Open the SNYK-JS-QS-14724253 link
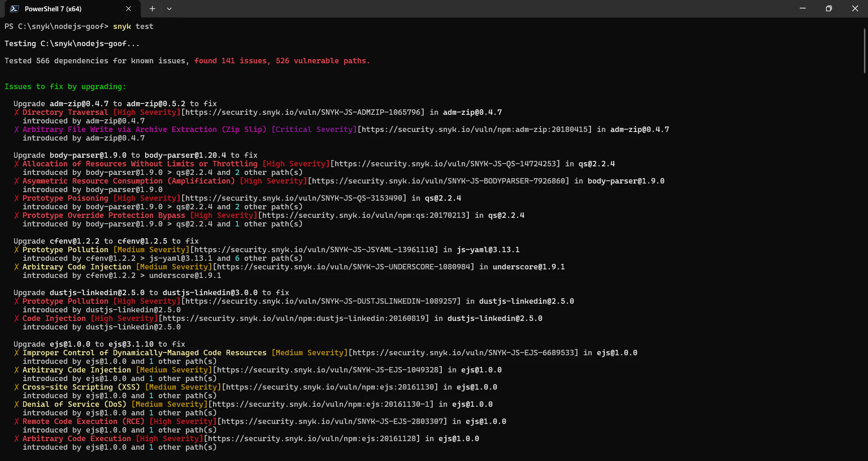This screenshot has width=868, height=461. tap(445, 164)
